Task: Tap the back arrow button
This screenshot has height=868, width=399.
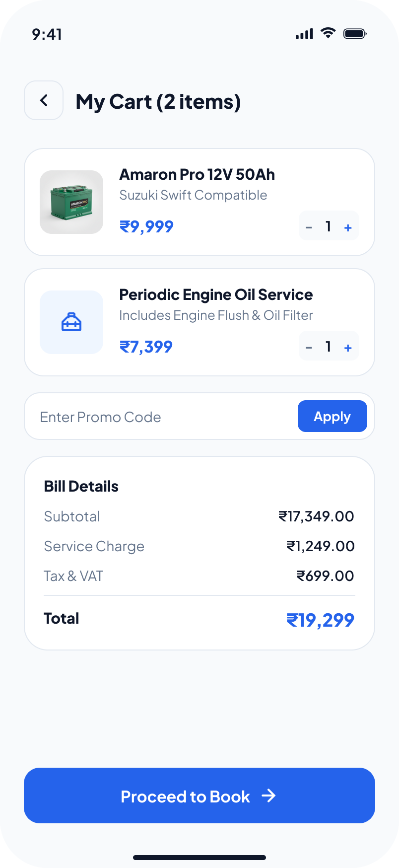Action: click(44, 100)
